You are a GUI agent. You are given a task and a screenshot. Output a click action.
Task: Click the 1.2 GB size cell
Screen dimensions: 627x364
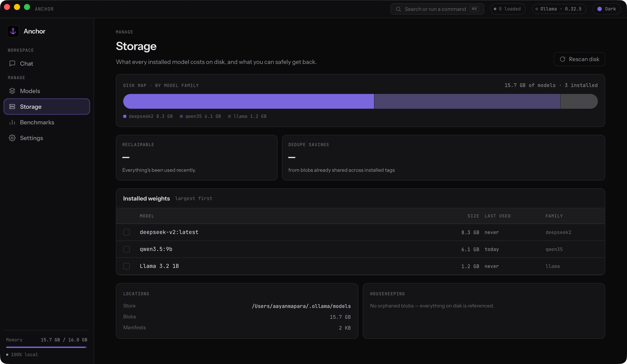pyautogui.click(x=470, y=266)
